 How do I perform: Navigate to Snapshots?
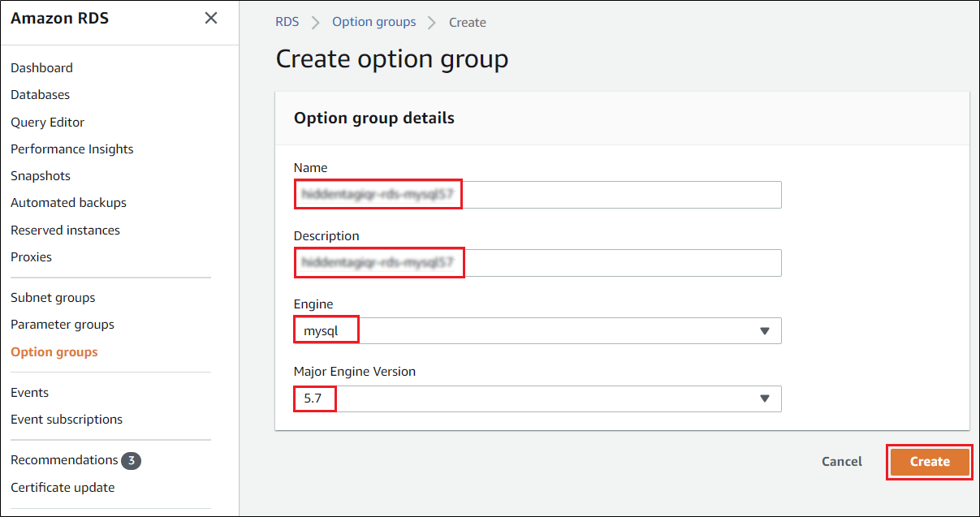tap(41, 176)
